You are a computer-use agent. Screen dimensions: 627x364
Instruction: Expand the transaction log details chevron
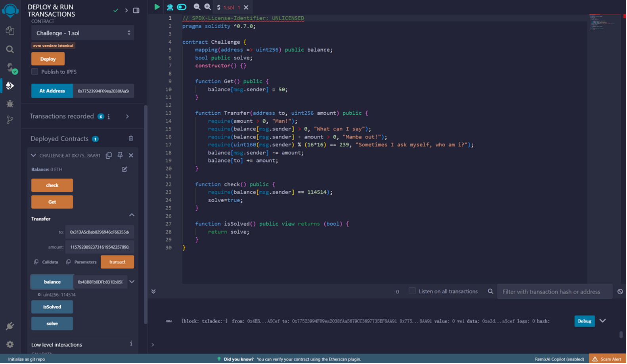tap(603, 321)
